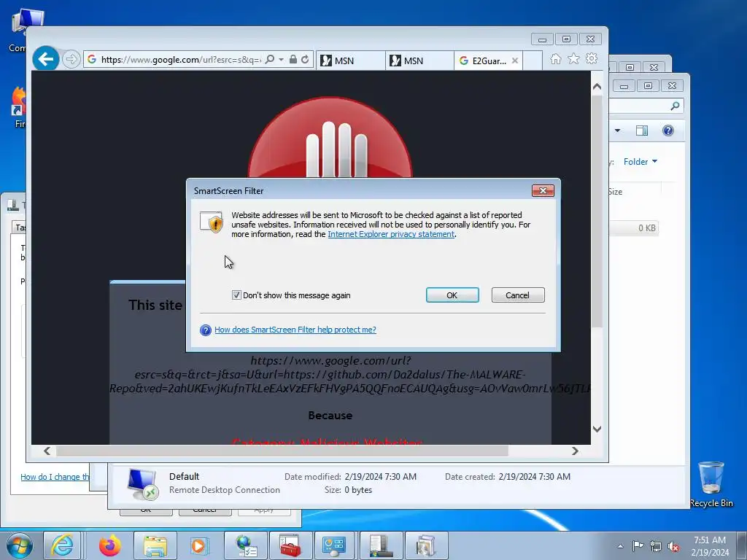The image size is (747, 560).
Task: Open Windows Media Player from the taskbar
Action: pos(199,545)
